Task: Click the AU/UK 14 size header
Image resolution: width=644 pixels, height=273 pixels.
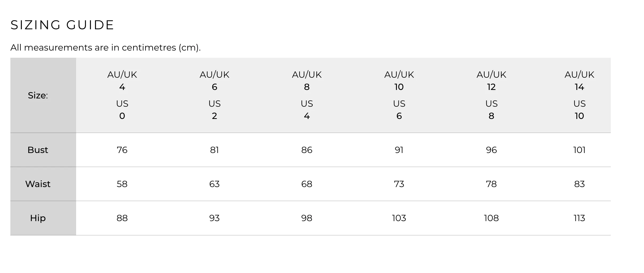Action: [x=579, y=95]
